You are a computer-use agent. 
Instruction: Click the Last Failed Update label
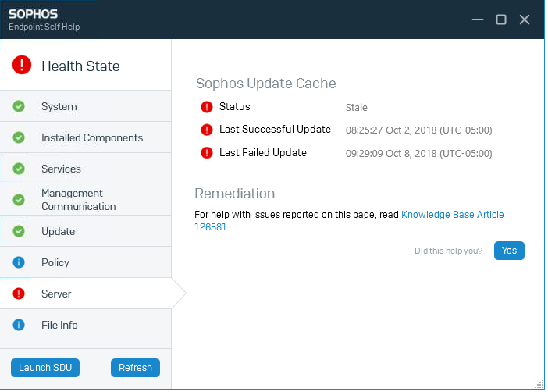263,153
